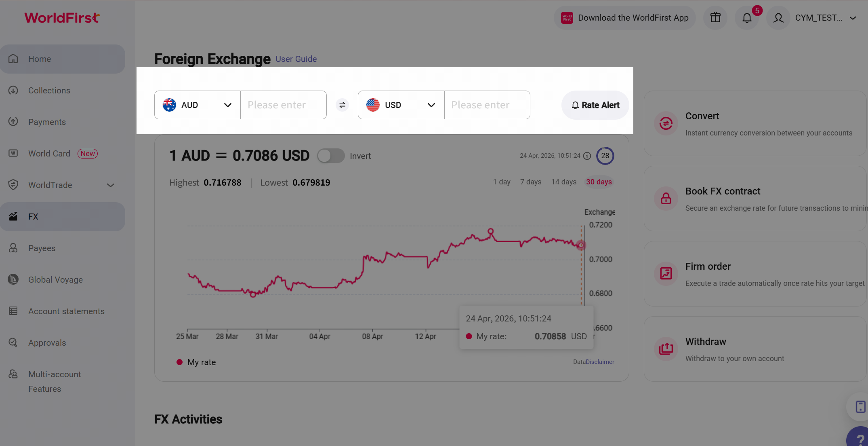The width and height of the screenshot is (868, 446).
Task: Click the Highest value 0.716788
Action: [223, 183]
